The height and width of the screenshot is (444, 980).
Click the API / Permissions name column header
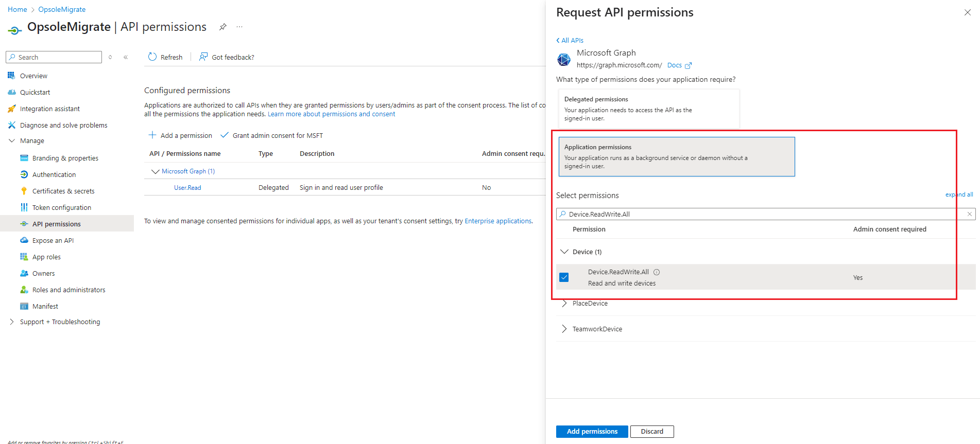185,154
